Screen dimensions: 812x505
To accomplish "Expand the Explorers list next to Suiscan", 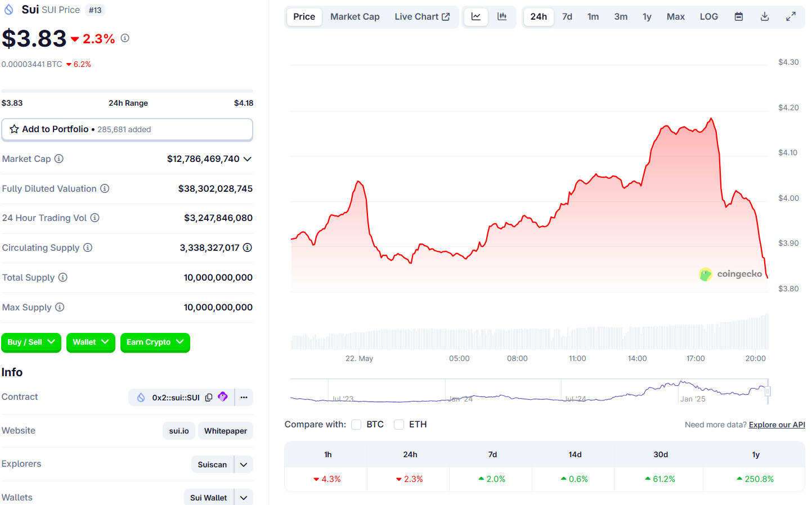I will pyautogui.click(x=244, y=465).
